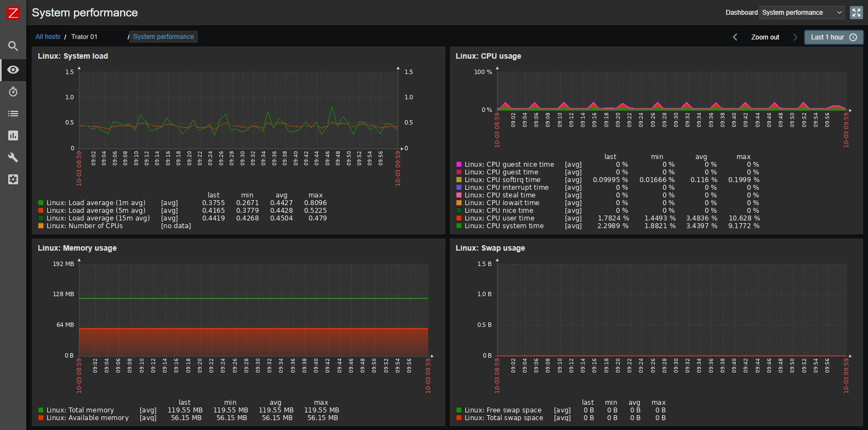Screen dimensions: 868x430
Task: Click the Linux: Memory usage graph title
Action: pos(77,248)
